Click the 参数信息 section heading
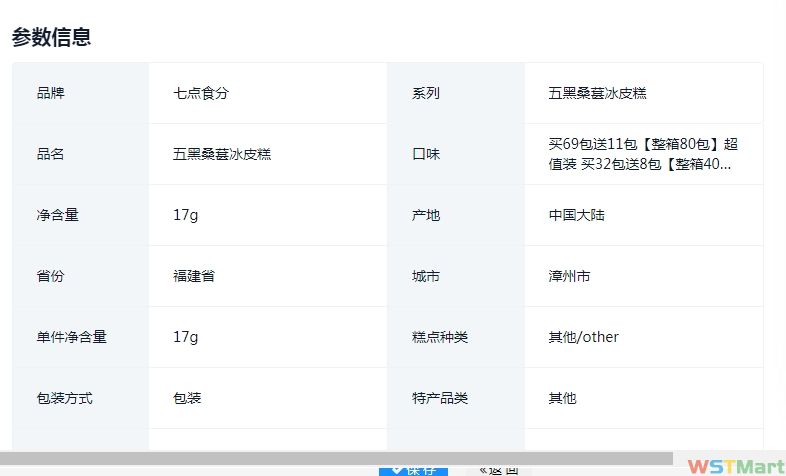Screen dimensions: 786x476 click(52, 38)
